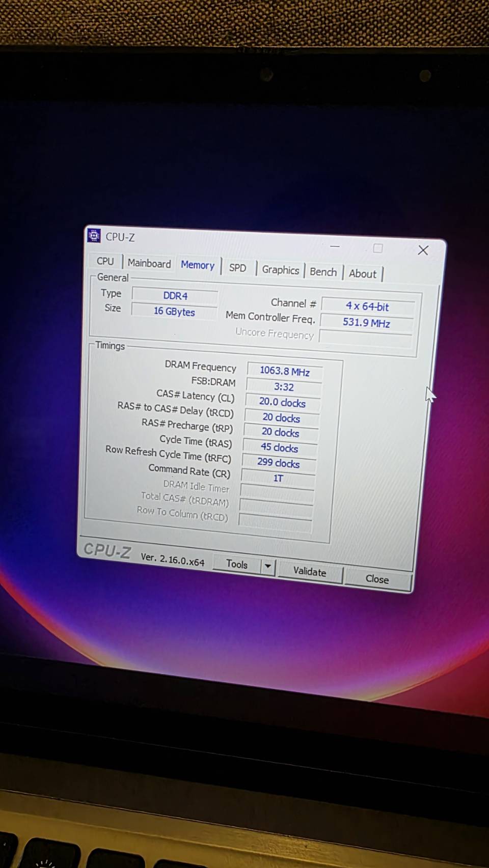This screenshot has width=489, height=868.
Task: Click the Row Refresh Cycle Time (tRFC) label
Action: (168, 453)
